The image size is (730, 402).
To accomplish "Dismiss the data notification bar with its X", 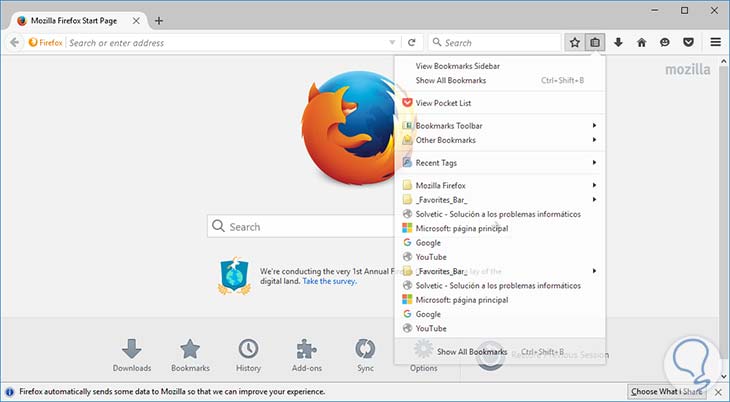I will pos(718,392).
